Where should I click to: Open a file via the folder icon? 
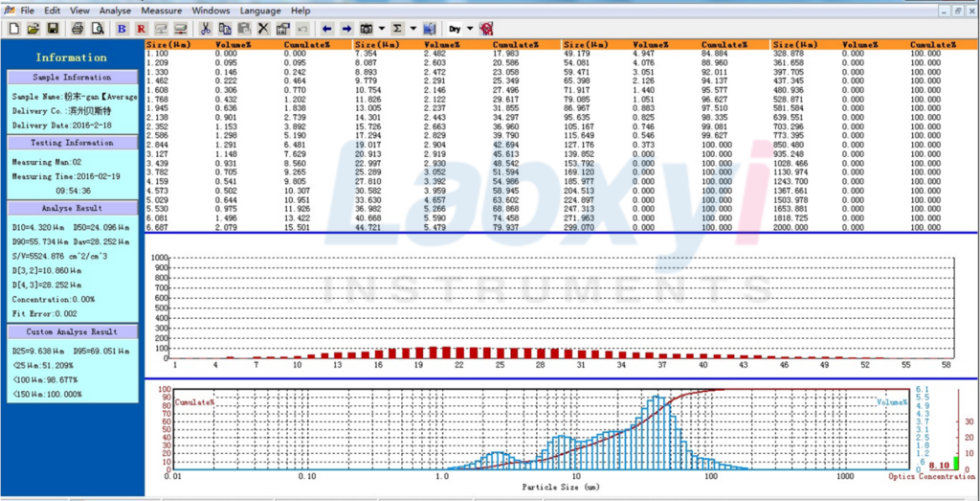click(x=33, y=29)
